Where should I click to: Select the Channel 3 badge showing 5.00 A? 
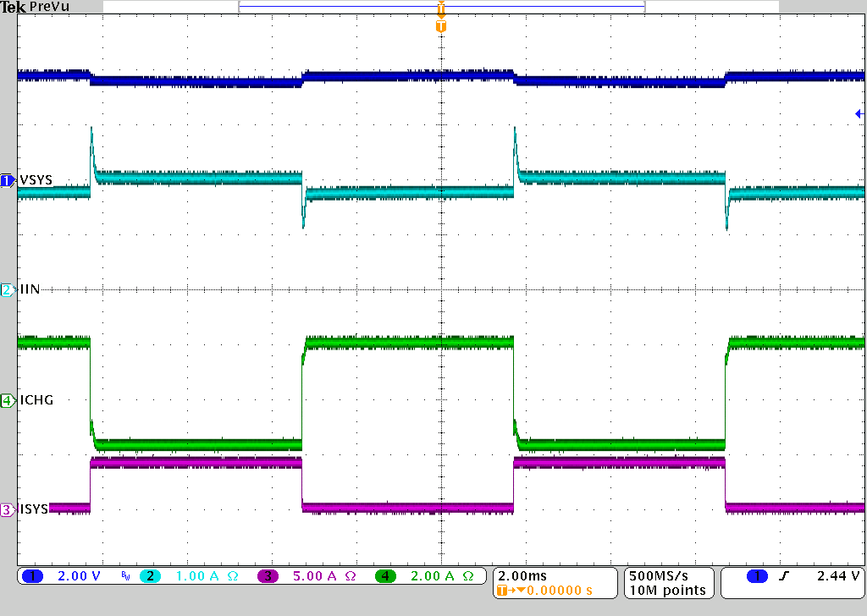pos(268,576)
